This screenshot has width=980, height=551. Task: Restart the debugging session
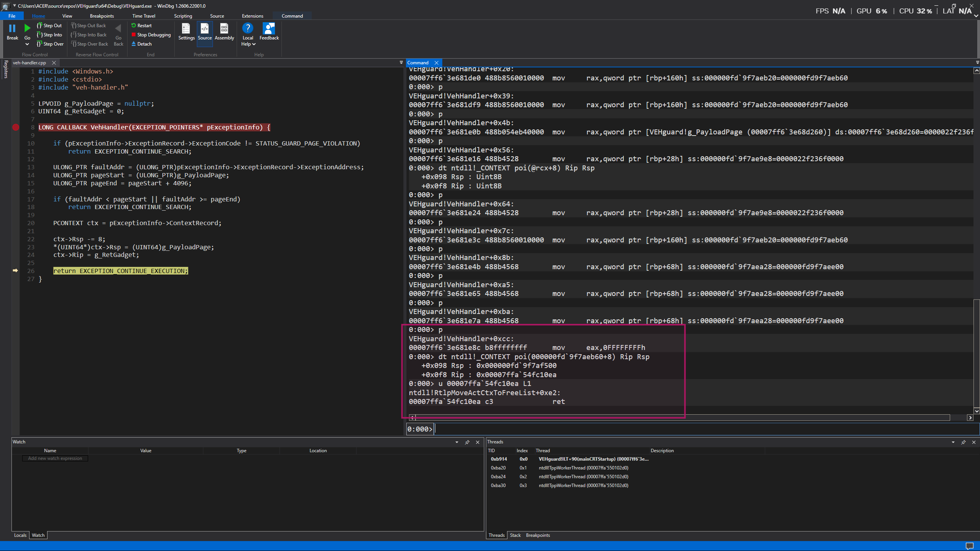tap(142, 26)
